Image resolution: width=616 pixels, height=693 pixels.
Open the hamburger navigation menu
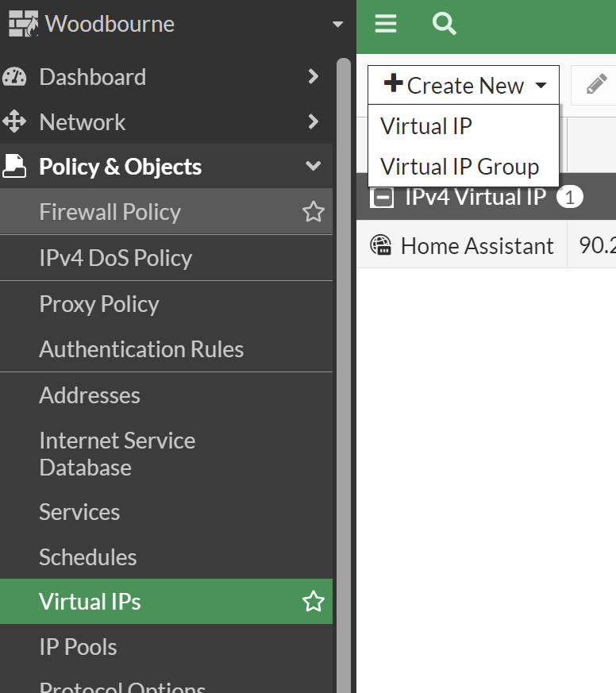(385, 24)
